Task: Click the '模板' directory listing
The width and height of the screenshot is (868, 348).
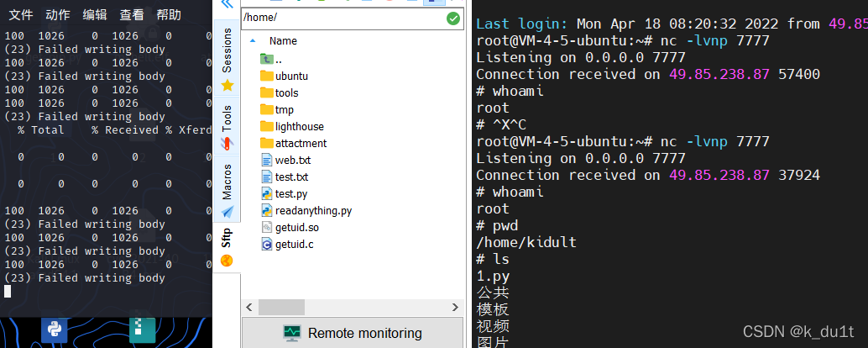Action: click(x=493, y=309)
